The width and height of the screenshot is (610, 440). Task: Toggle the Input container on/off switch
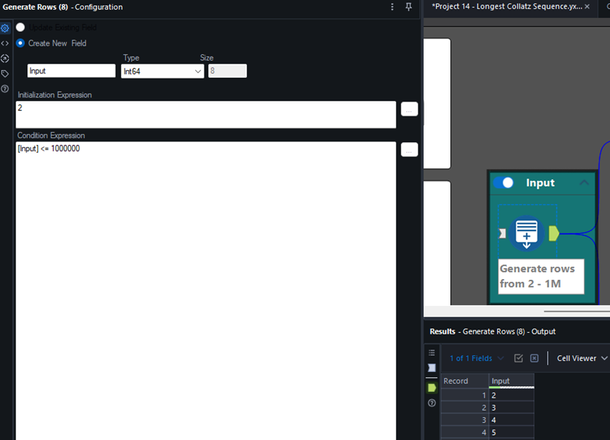(503, 182)
